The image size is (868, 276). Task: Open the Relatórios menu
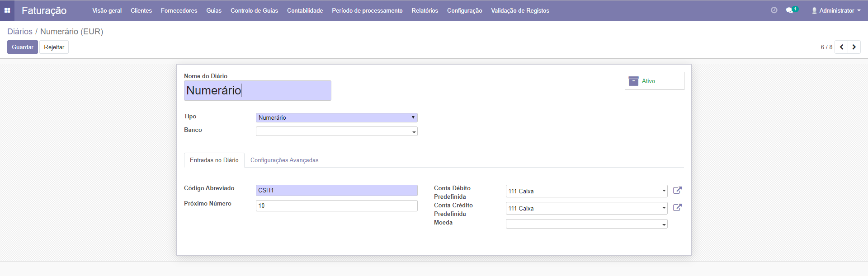[425, 10]
